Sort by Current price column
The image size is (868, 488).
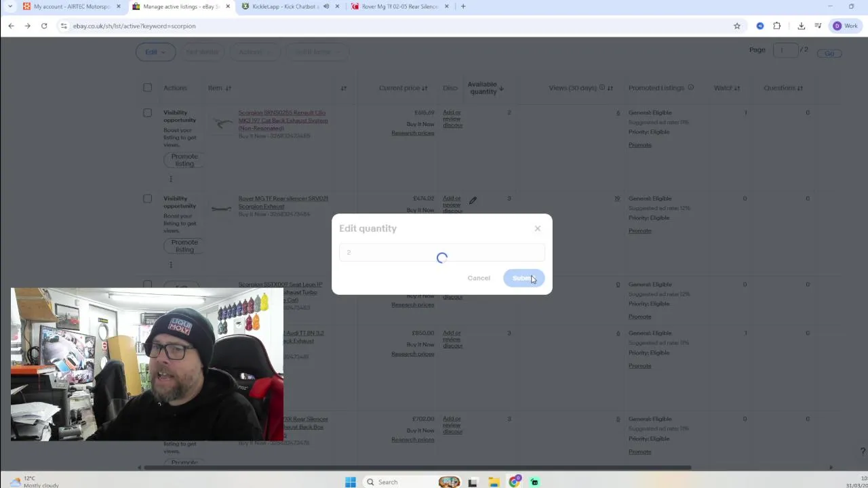point(403,88)
